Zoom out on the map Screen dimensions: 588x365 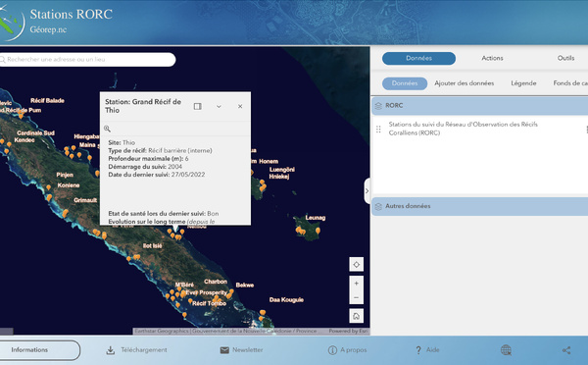(357, 297)
